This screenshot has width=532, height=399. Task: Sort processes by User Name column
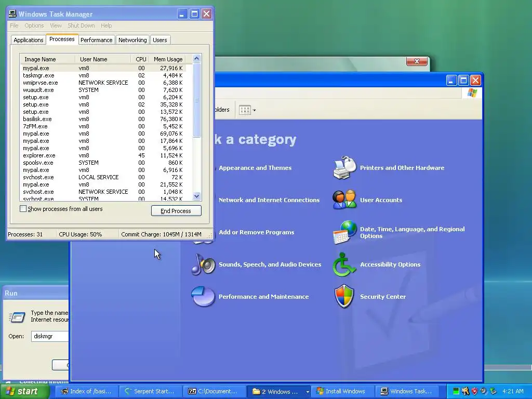[x=103, y=59]
